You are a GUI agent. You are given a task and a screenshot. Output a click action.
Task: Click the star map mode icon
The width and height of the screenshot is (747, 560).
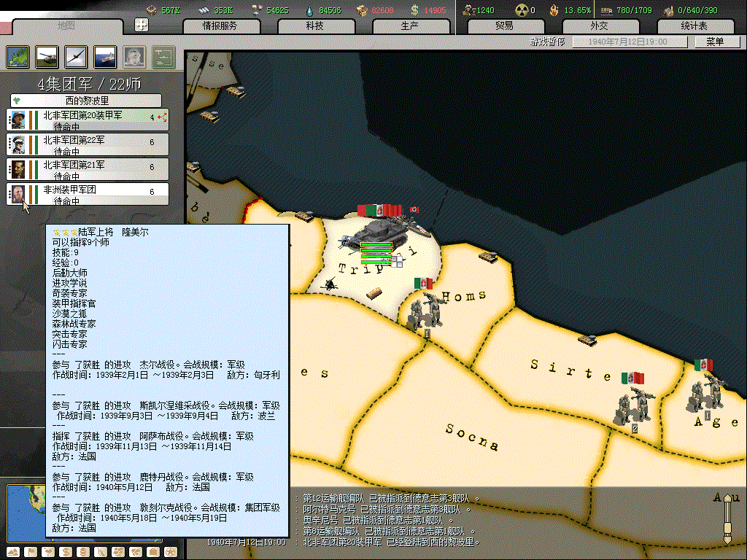click(x=170, y=551)
